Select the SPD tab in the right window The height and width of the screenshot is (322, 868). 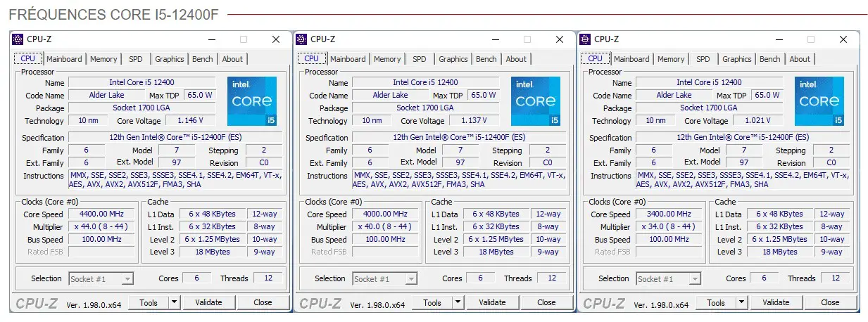[x=703, y=59]
